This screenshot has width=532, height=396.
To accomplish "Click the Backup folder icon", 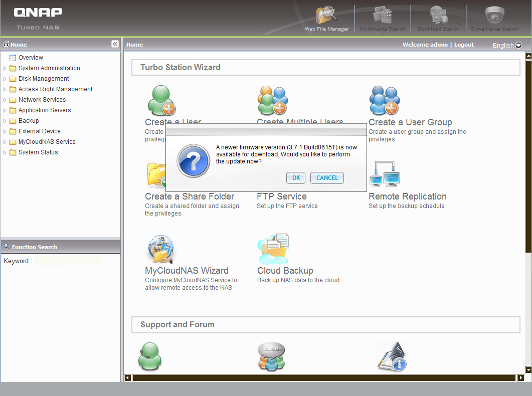I will point(13,121).
